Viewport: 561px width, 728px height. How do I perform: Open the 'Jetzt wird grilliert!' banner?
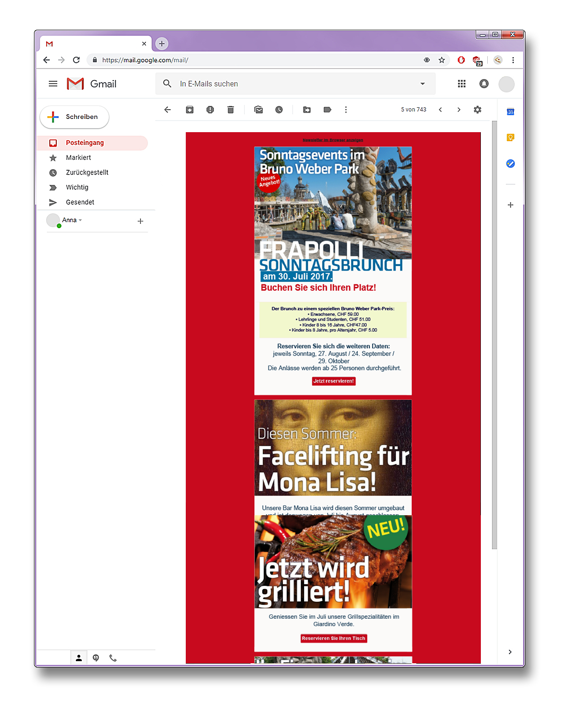tap(333, 561)
